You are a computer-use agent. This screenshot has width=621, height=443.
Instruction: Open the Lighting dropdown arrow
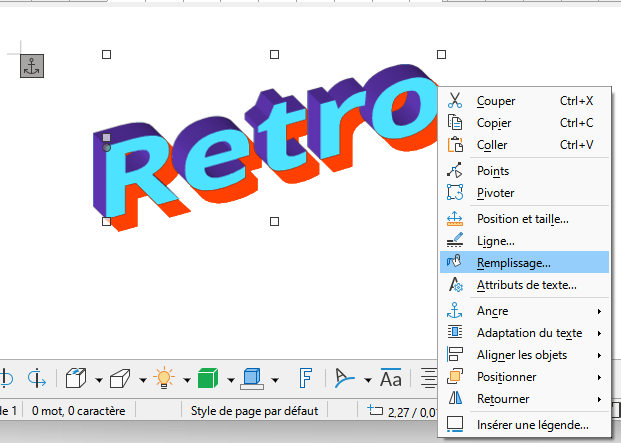click(187, 380)
